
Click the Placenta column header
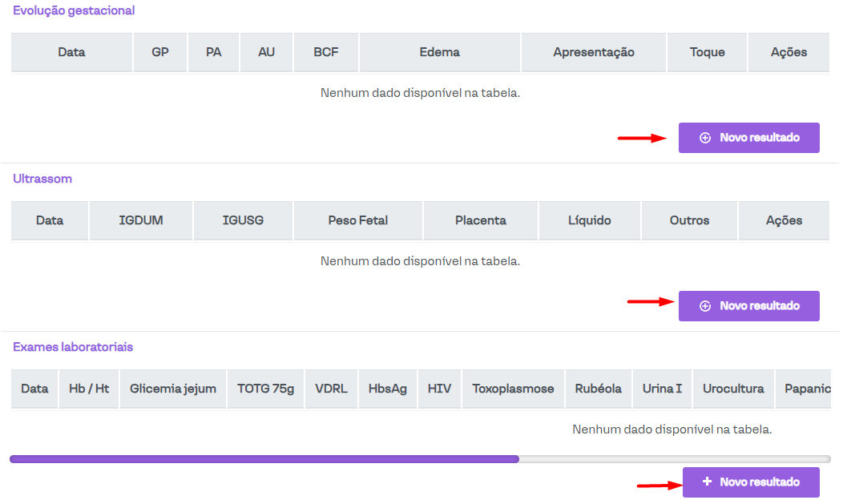[x=480, y=220]
